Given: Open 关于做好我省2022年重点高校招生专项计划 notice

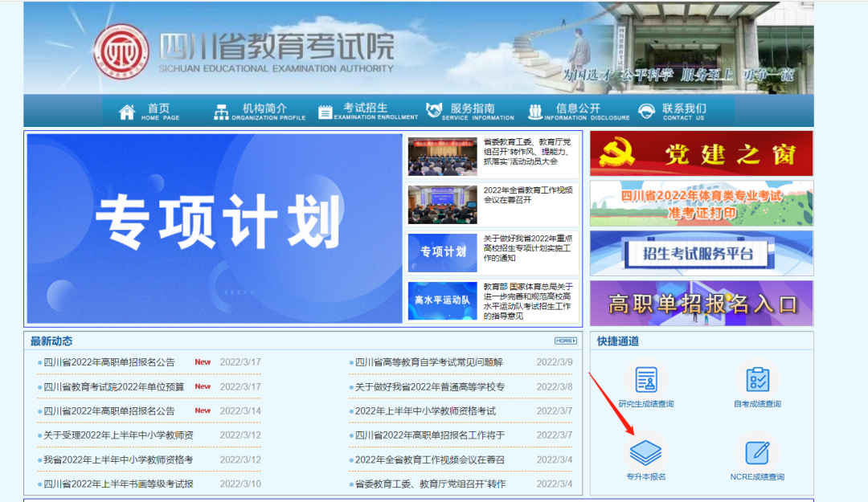Looking at the screenshot, I should [x=528, y=248].
